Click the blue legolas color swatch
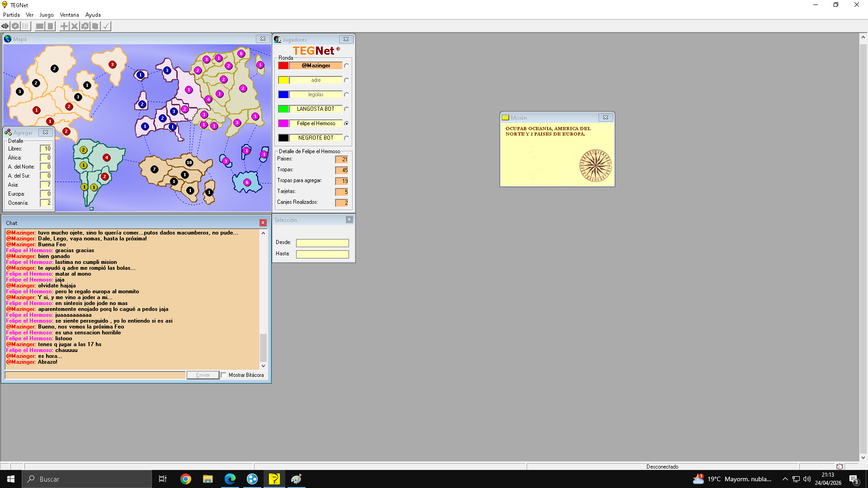868x488 pixels. [x=283, y=95]
